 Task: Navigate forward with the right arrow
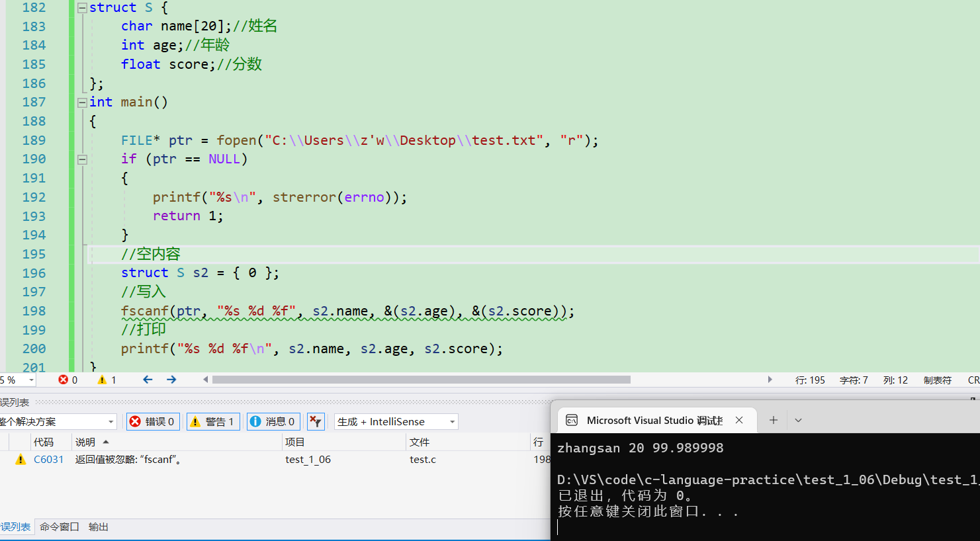tap(171, 380)
